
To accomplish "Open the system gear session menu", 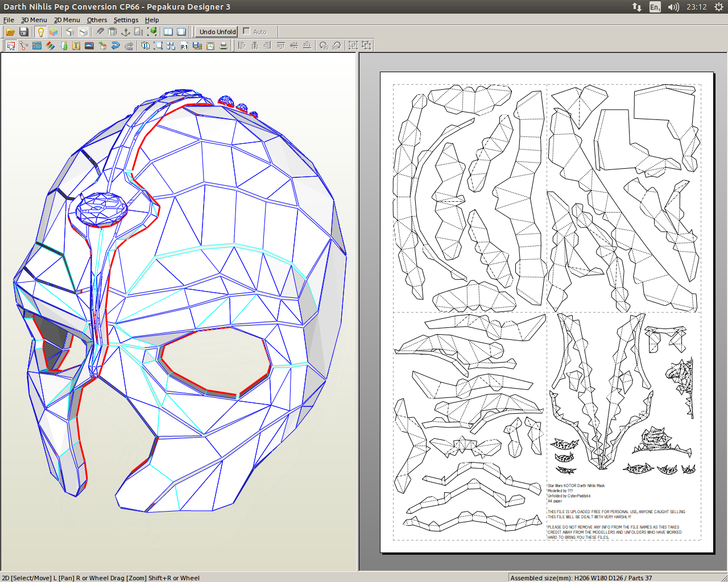I will [718, 7].
